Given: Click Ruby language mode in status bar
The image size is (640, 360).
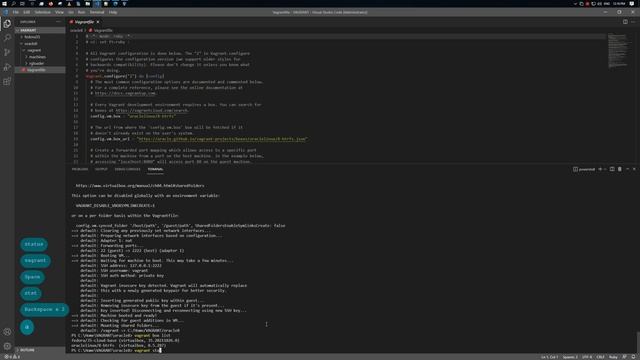Looking at the screenshot, I should (613, 357).
